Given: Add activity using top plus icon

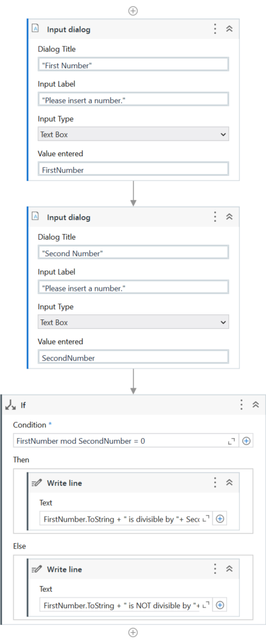Looking at the screenshot, I should 133,11.
